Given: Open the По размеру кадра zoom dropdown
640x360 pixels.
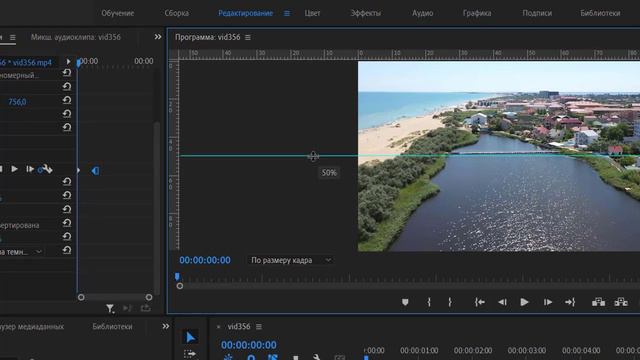Looking at the screenshot, I should tap(291, 260).
